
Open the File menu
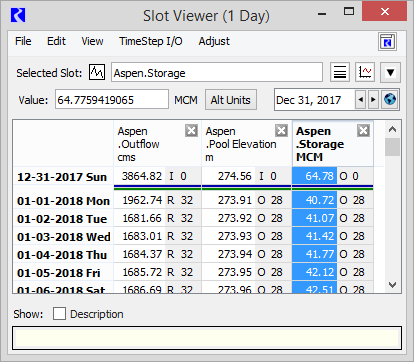click(23, 41)
